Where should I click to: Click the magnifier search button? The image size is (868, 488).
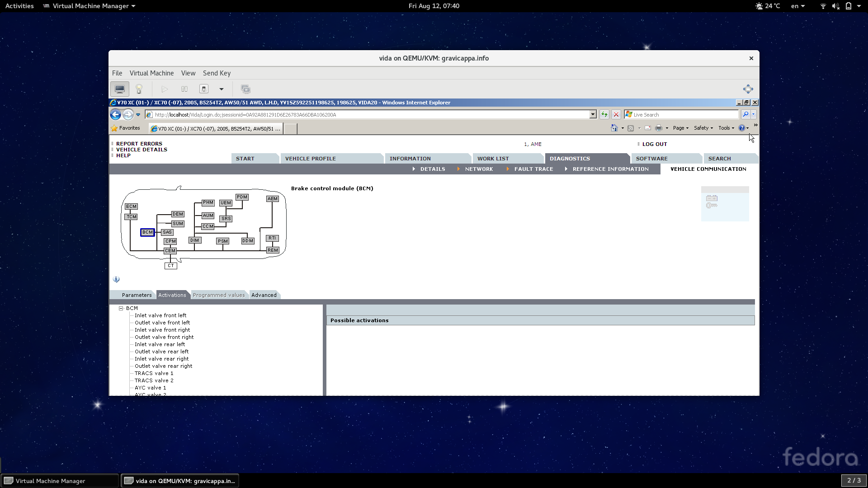pos(745,115)
